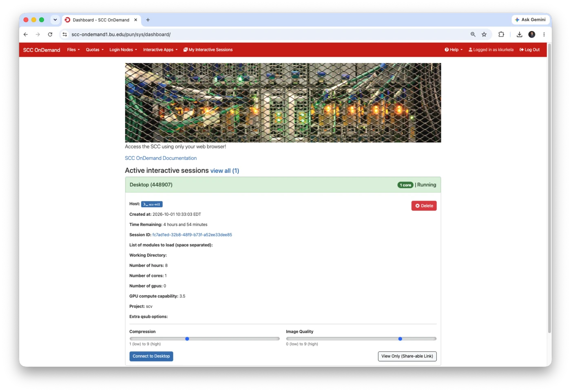
Task: Open the Chrome three-dot menu
Action: tap(544, 35)
